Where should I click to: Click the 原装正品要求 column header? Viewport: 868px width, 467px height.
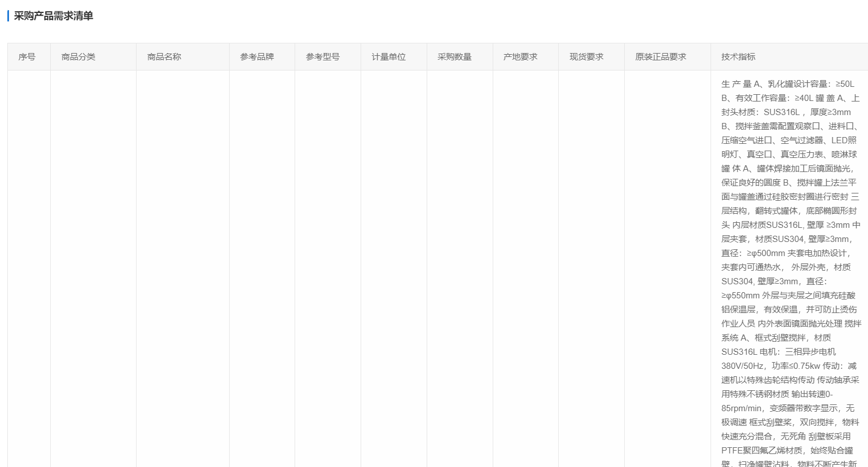[661, 57]
